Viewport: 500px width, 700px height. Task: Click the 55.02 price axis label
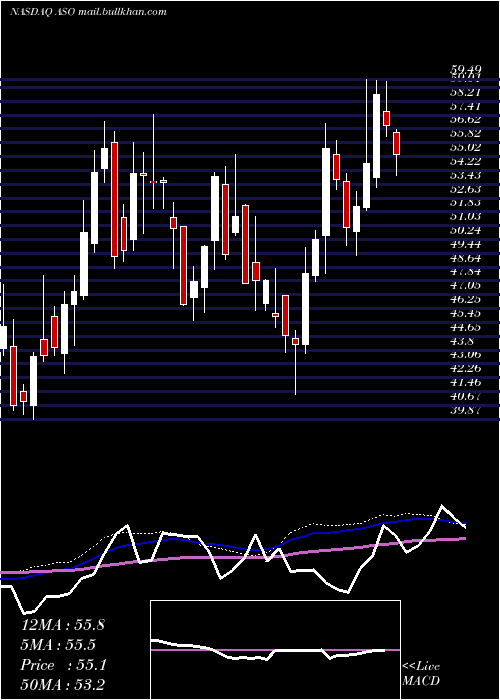(466, 147)
